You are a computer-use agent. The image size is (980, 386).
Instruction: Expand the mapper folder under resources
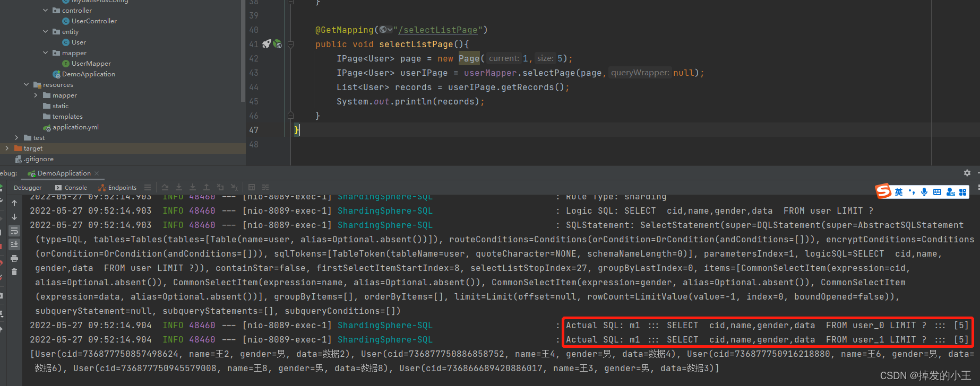36,95
